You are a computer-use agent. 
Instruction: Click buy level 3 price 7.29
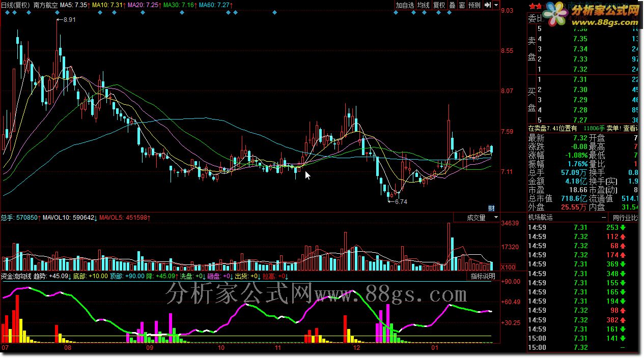pyautogui.click(x=580, y=100)
